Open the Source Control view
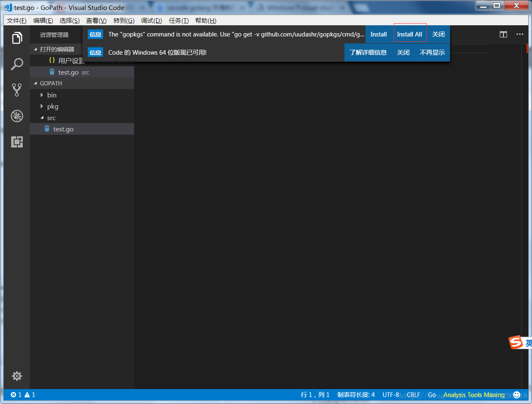This screenshot has width=532, height=404. coord(17,90)
